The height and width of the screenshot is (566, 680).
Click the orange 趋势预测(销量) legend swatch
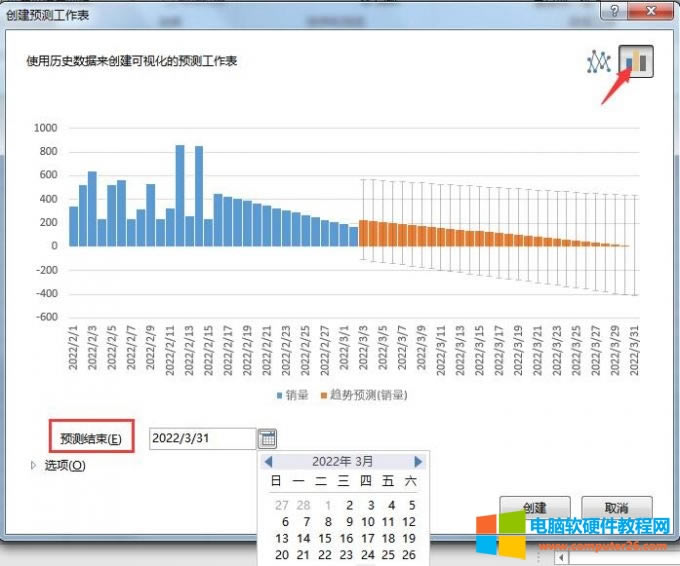325,395
